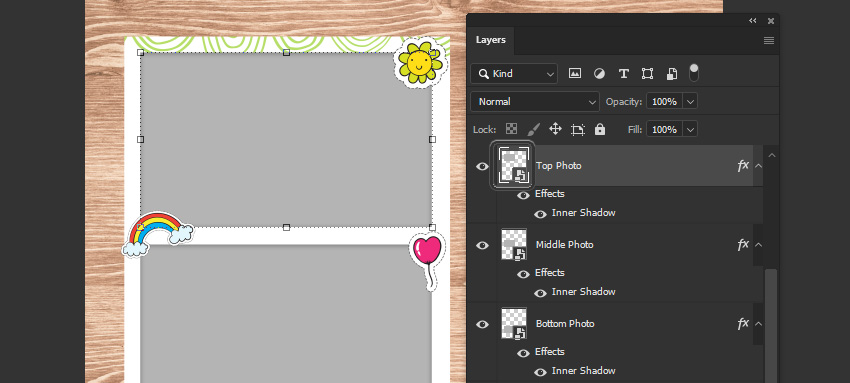This screenshot has height=383, width=850.
Task: Toggle Effects visibility under Bottom Photo
Action: (523, 353)
